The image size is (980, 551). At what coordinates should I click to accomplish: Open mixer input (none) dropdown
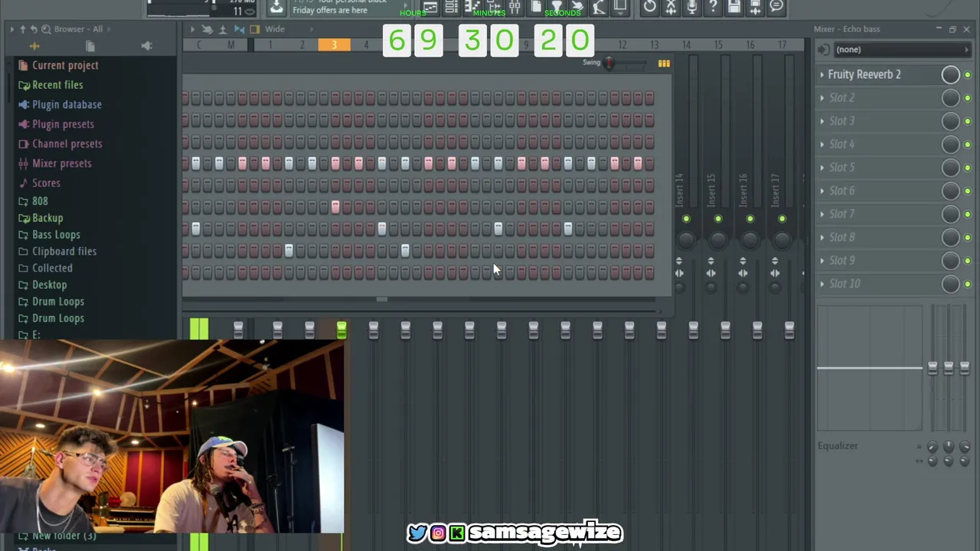tap(902, 50)
